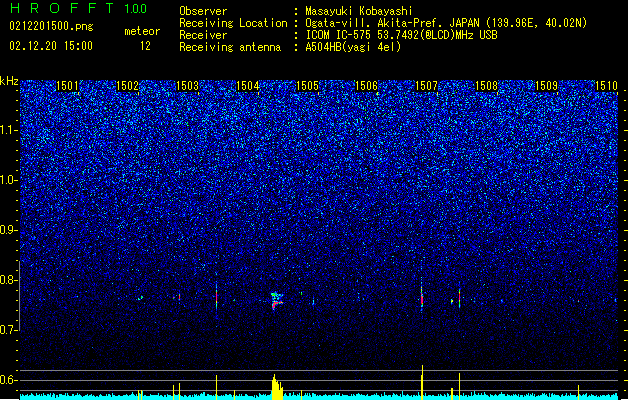Click the 1.1 frequency axis label
The width and height of the screenshot is (629, 400).
[x=9, y=130]
